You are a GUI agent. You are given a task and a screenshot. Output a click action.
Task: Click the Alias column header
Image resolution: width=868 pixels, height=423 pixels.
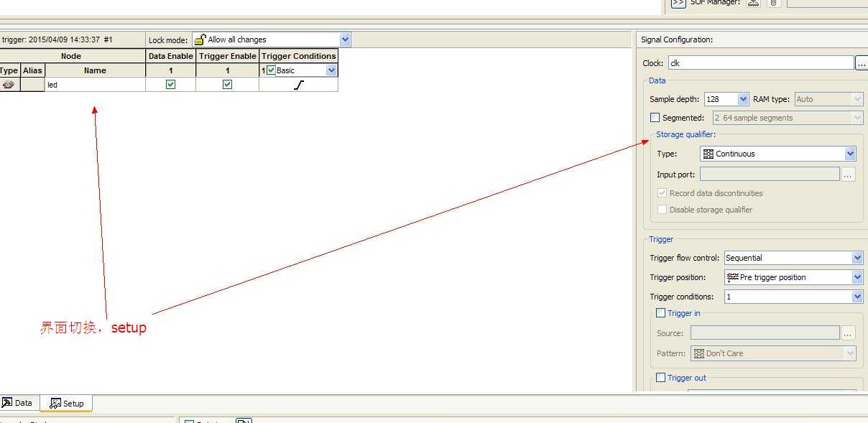[x=32, y=70]
